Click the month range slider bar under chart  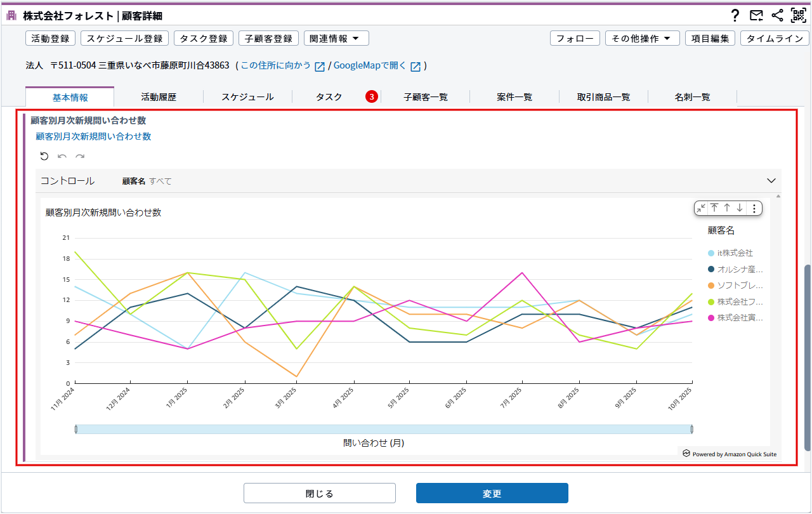[x=383, y=430]
